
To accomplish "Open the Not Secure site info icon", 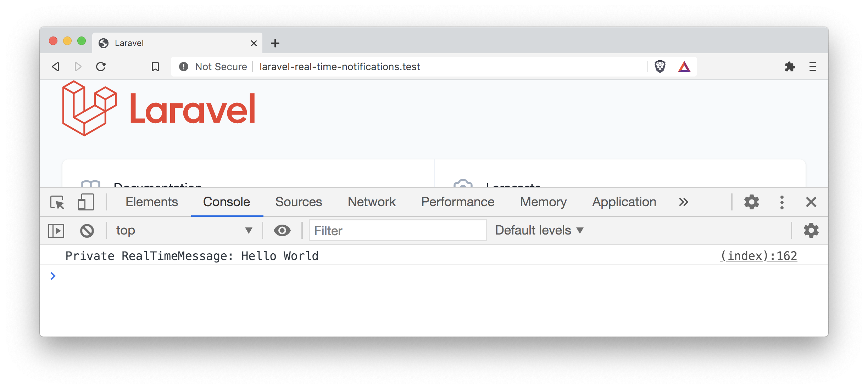I will point(183,67).
